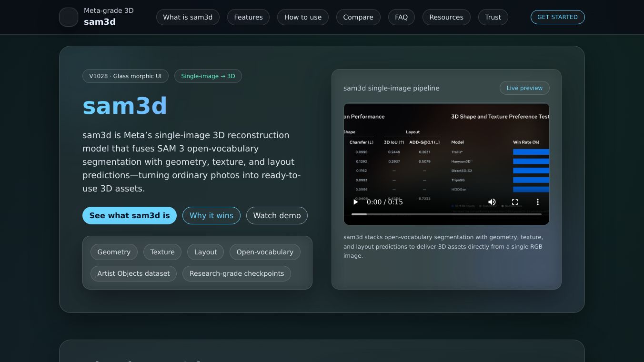Image resolution: width=644 pixels, height=362 pixels.
Task: Click the 'Watch demo' button
Action: coord(277,215)
